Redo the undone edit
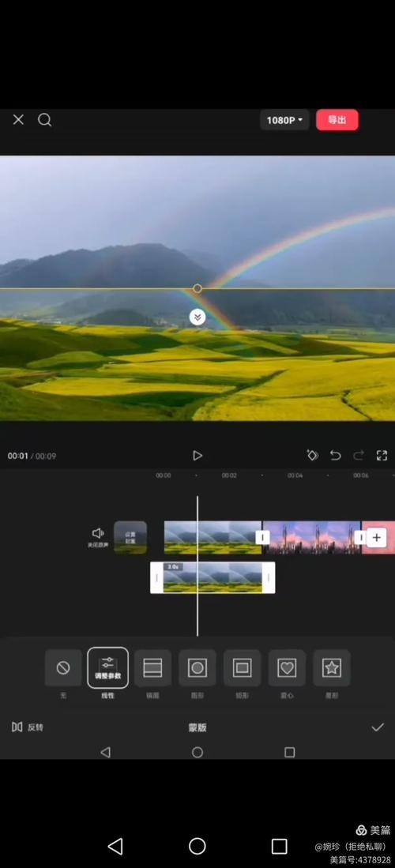 tap(359, 455)
